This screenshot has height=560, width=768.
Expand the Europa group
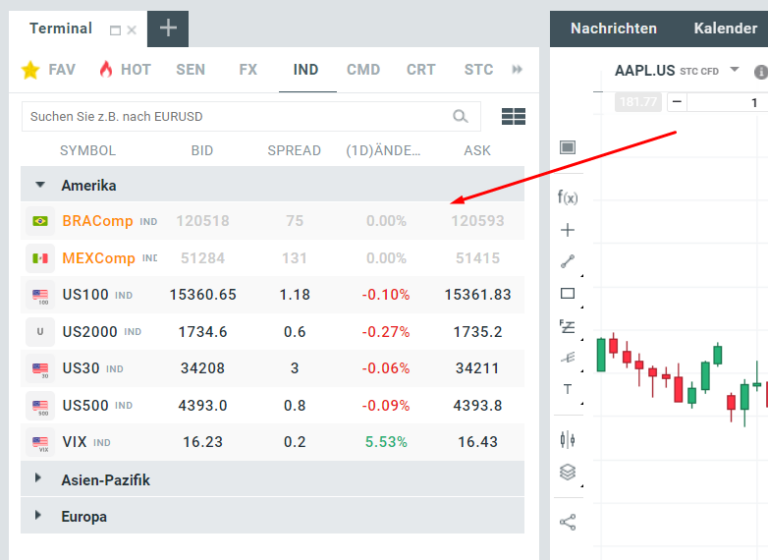click(39, 516)
